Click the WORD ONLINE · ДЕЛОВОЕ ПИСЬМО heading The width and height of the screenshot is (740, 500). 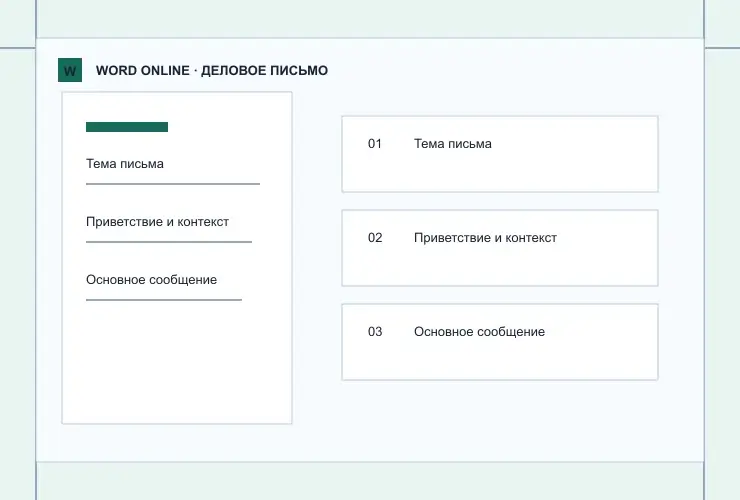(x=212, y=70)
